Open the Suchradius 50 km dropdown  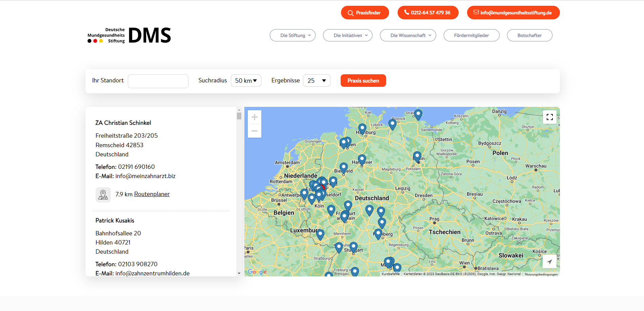[246, 81]
